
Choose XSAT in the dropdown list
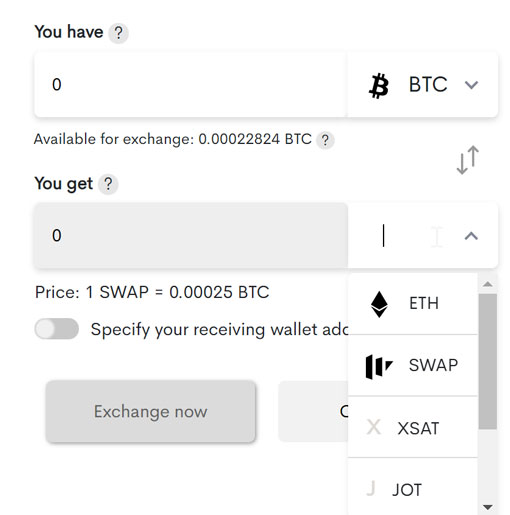pos(413,427)
